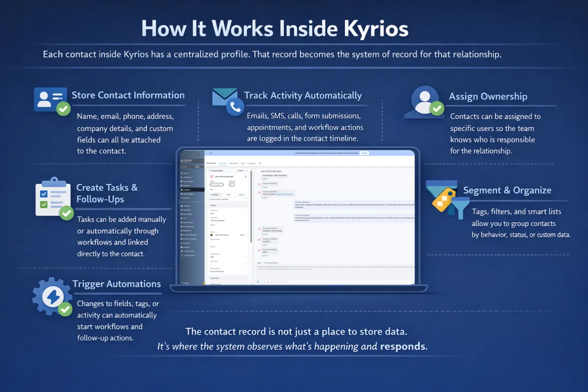This screenshot has width=588, height=392.
Task: Open the Owner dropdown in contact details
Action: pyautogui.click(x=217, y=185)
